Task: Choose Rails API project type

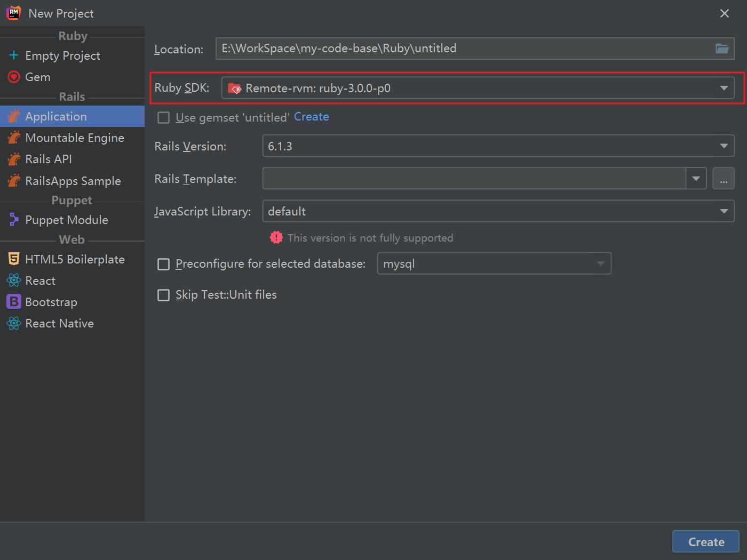Action: [x=72, y=159]
